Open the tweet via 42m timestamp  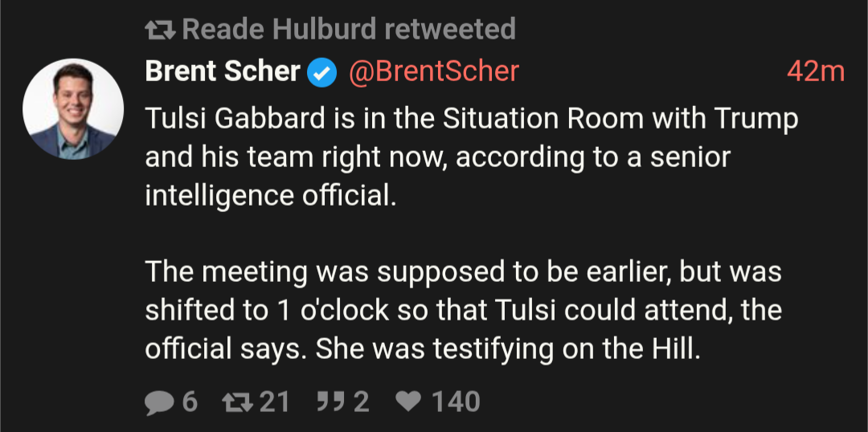(816, 72)
